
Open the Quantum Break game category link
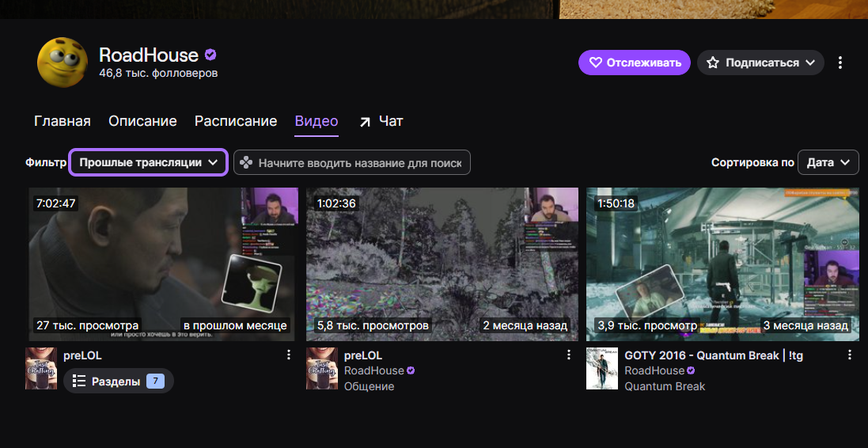coord(665,386)
